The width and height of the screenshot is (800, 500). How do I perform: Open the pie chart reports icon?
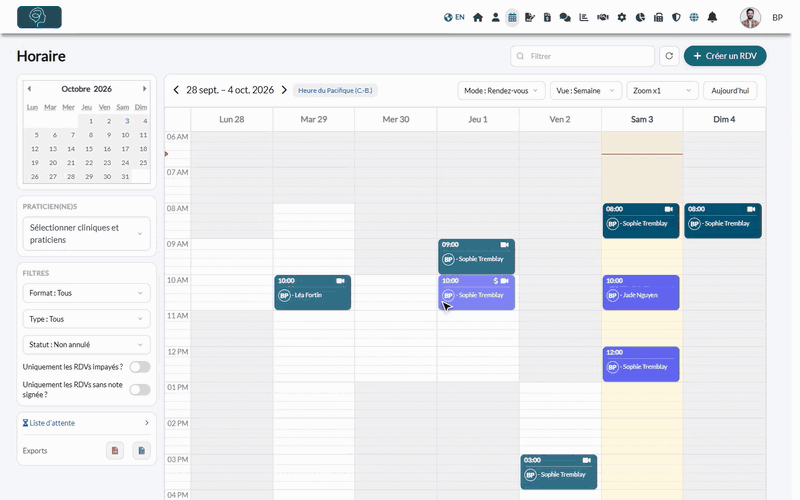(640, 17)
